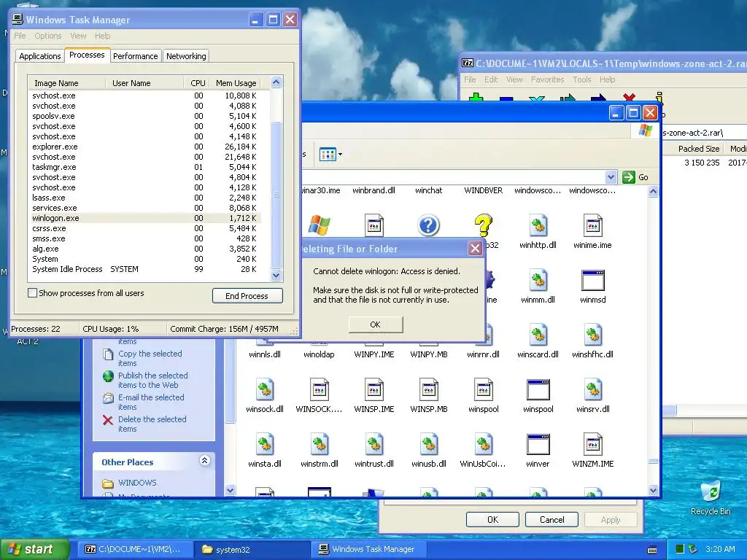Select winstrm.dll file icon
This screenshot has width=747, height=560.
click(320, 444)
